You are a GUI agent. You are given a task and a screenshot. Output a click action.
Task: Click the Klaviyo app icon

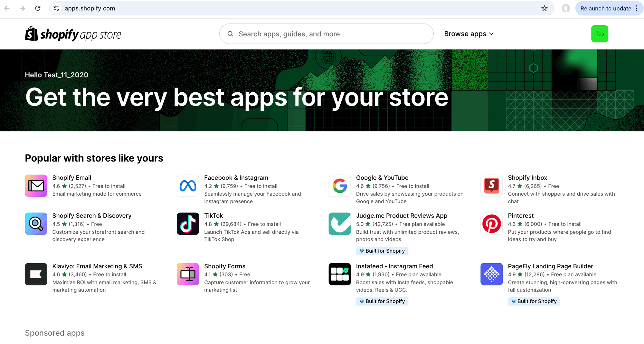coord(36,274)
